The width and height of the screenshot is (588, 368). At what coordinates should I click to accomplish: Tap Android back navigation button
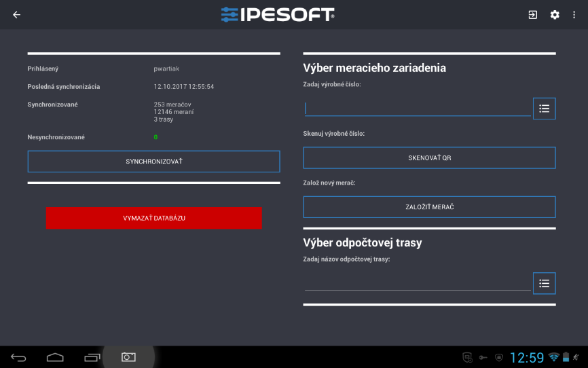(18, 358)
